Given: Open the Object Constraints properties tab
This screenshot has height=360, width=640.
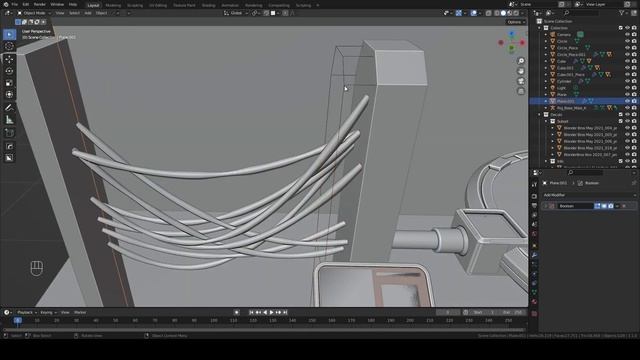Looking at the screenshot, I should (x=534, y=283).
